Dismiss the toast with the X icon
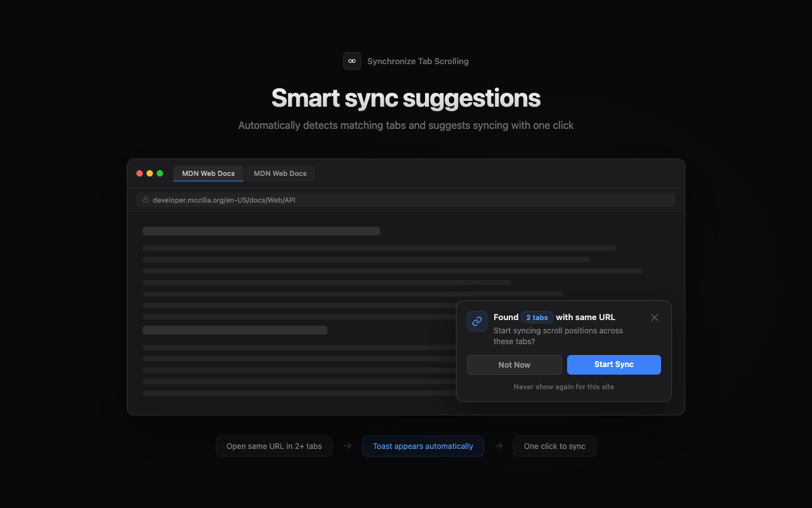The image size is (812, 508). (655, 317)
